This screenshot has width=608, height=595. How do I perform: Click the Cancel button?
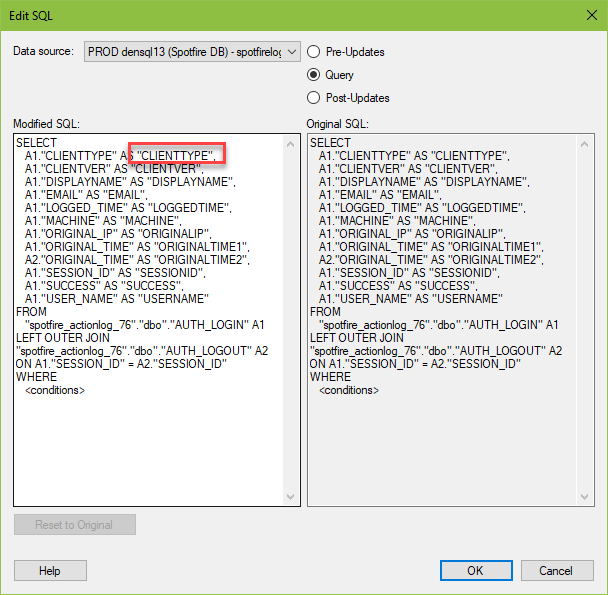[x=557, y=570]
